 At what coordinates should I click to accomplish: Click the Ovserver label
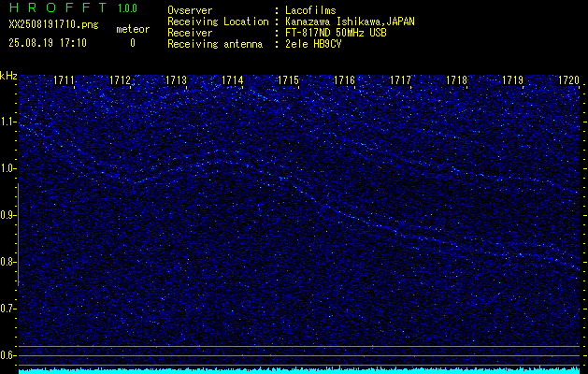point(190,10)
